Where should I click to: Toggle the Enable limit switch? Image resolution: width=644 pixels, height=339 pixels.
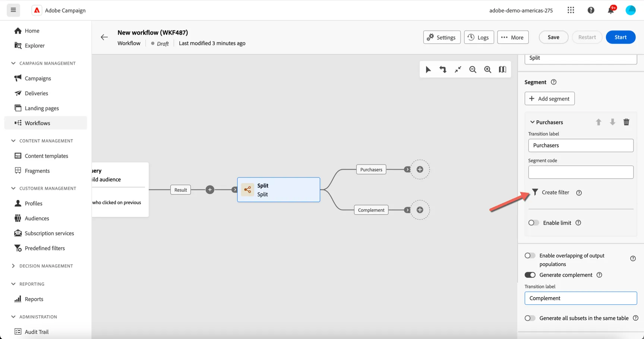coord(534,223)
